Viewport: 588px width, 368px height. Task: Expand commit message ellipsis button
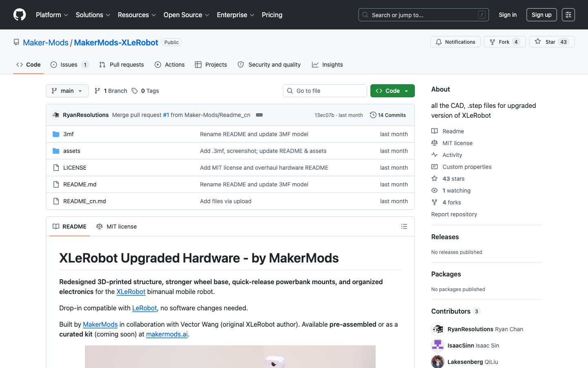pos(259,115)
